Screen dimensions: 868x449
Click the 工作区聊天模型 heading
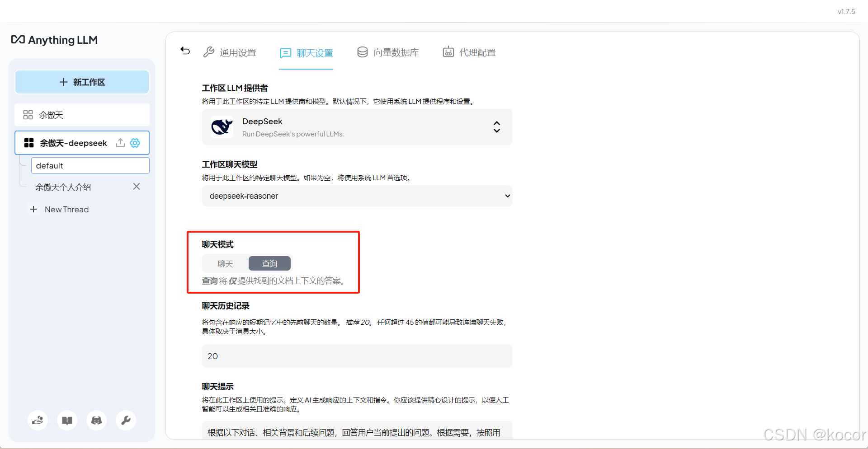230,164
